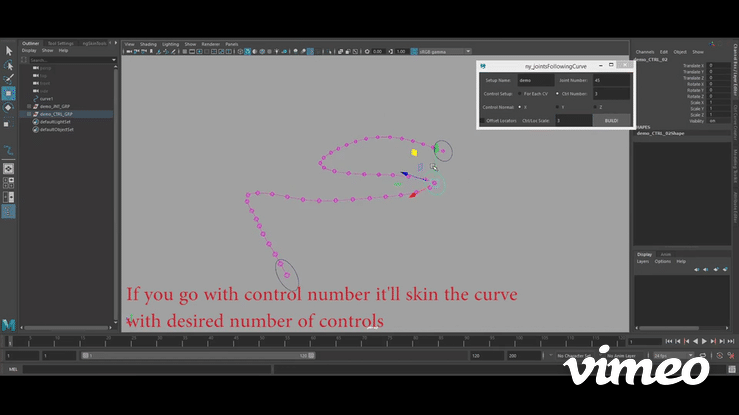Screen dimensions: 739x415
Task: Click the Maya M logo icon
Action: [x=8, y=325]
